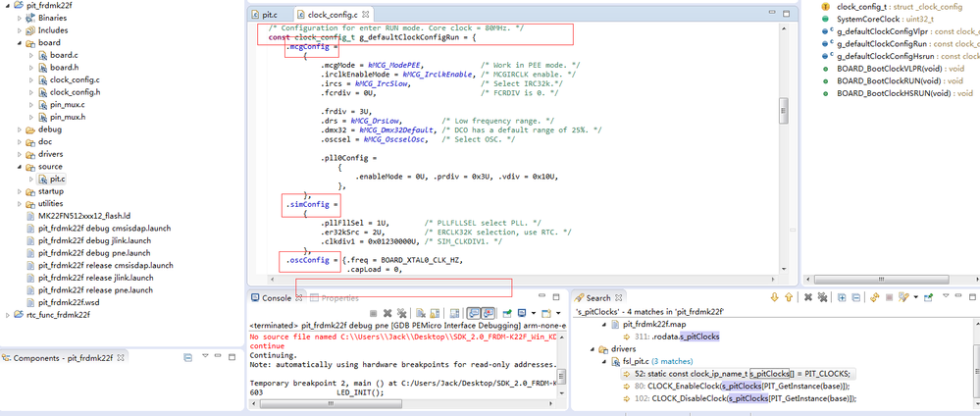Select pit.c under source folder
Image resolution: width=980 pixels, height=416 pixels.
pyautogui.click(x=58, y=179)
